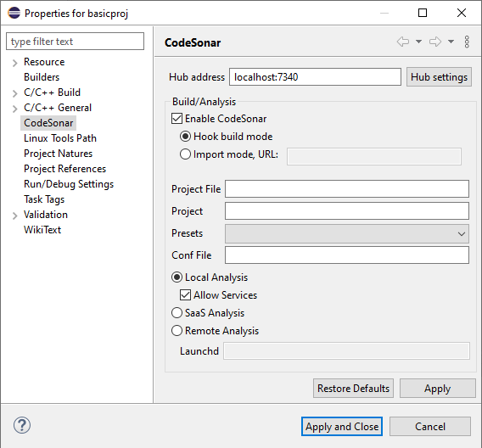Click the back navigation arrow icon
This screenshot has height=448, width=482.
[403, 42]
